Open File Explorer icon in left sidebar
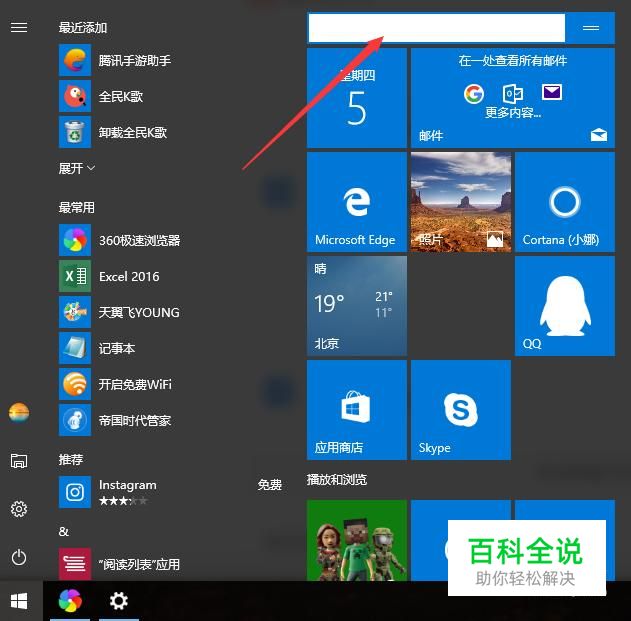Screen dimensions: 631x621 coord(19,460)
